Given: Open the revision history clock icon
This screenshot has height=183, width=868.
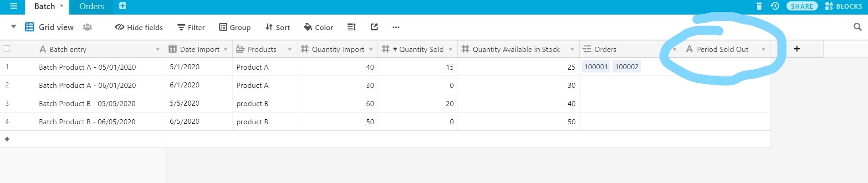Looking at the screenshot, I should click(x=775, y=6).
